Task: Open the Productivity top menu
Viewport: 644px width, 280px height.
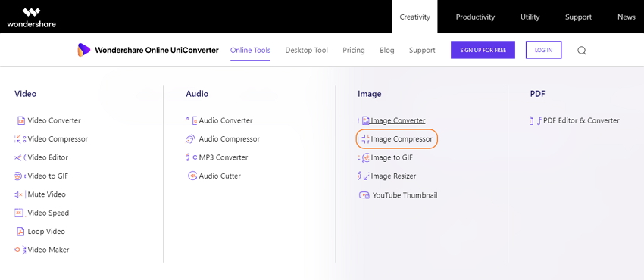Action: pos(475,17)
